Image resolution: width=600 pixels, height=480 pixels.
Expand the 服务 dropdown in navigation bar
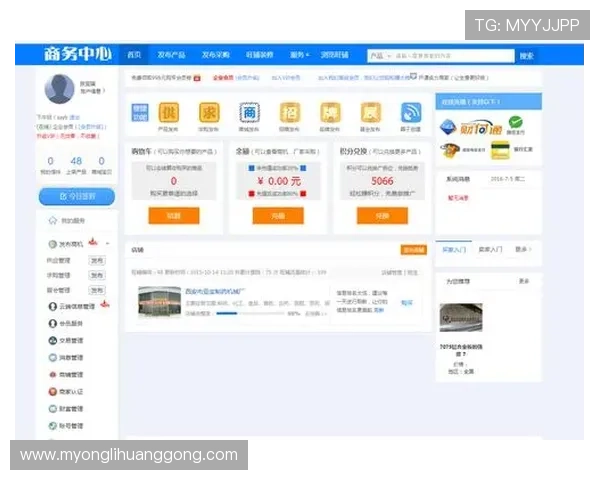point(298,55)
